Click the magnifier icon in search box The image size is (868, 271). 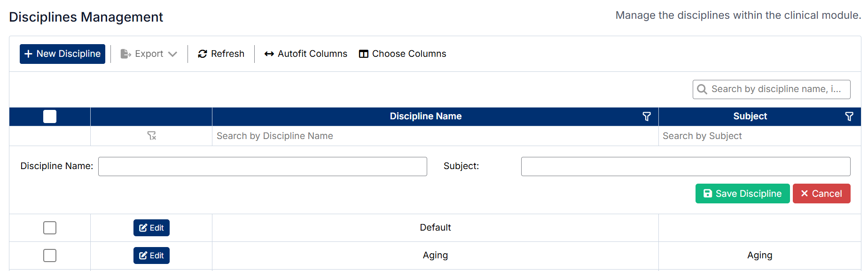tap(702, 89)
